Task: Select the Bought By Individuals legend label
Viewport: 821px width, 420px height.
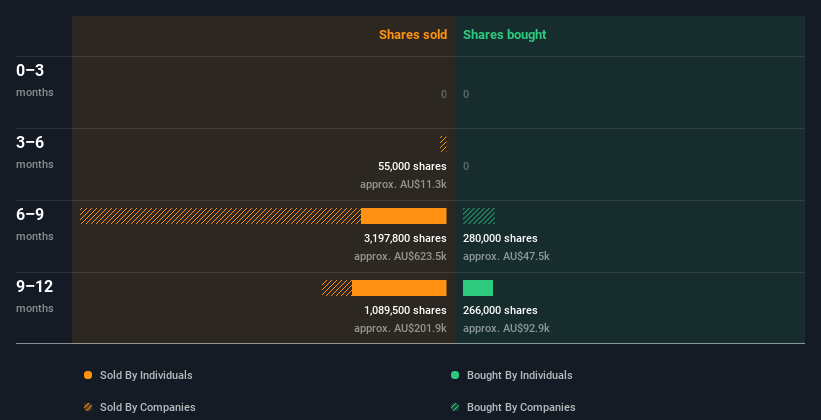Action: click(519, 375)
